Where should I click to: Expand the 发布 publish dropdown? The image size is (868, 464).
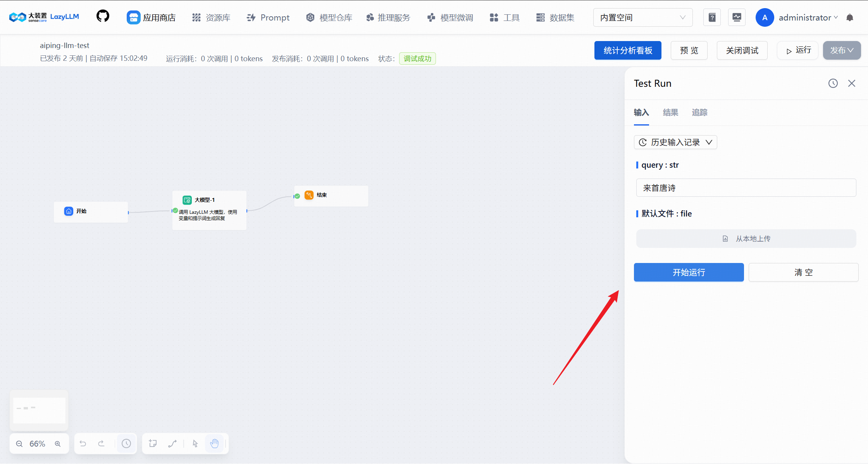tap(842, 50)
